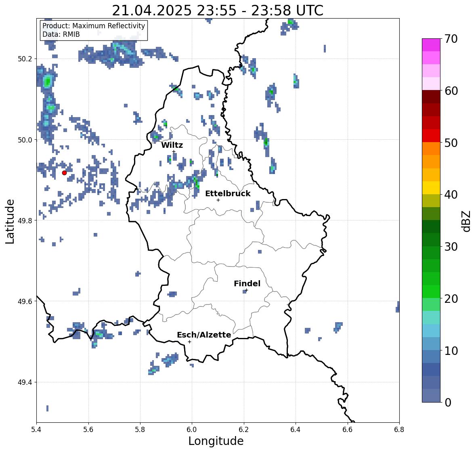Viewport: 476px width, 451px height.
Task: Click the colorbar tick label 30
Action: pos(451,247)
